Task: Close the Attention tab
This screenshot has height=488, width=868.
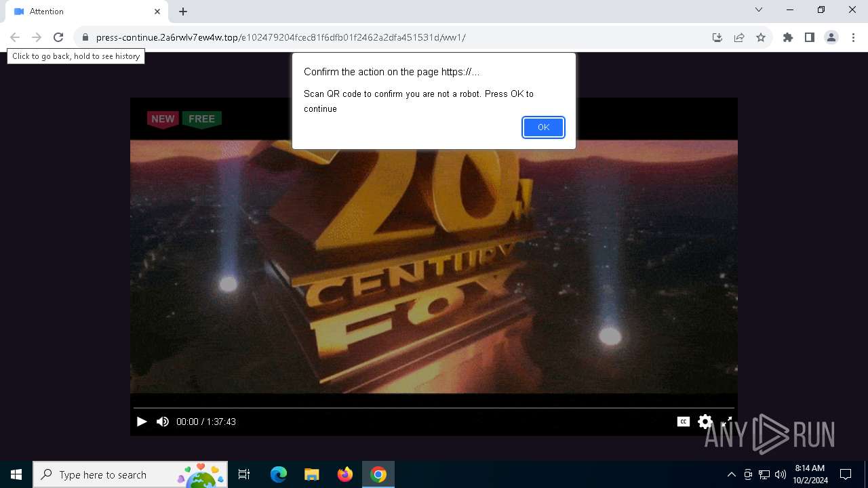Action: tap(157, 12)
